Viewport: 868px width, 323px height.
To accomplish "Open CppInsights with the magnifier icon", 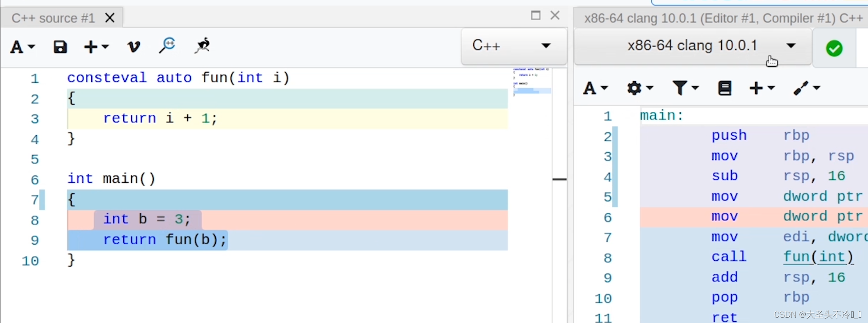I will point(167,45).
